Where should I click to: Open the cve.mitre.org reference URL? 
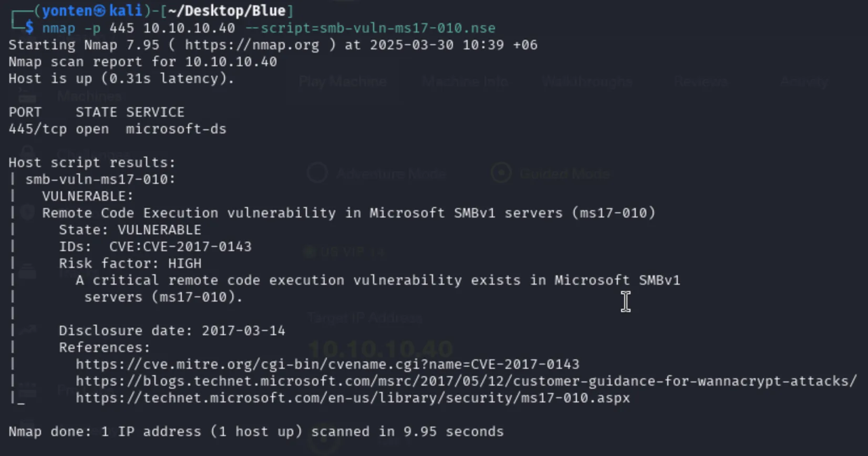[327, 364]
